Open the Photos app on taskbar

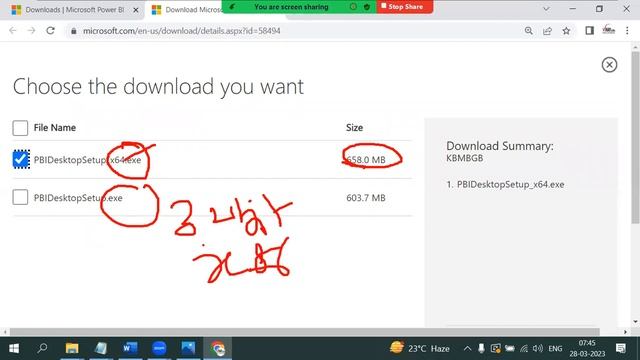[x=188, y=348]
